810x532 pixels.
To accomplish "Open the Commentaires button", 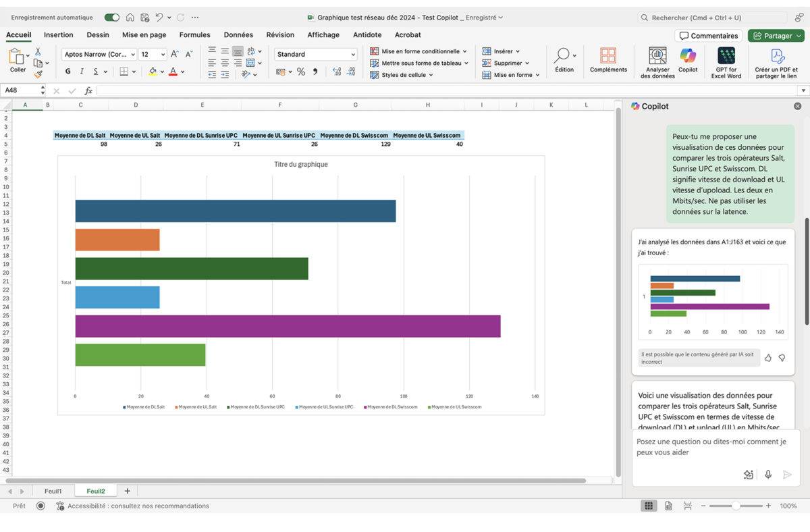I will pos(709,36).
